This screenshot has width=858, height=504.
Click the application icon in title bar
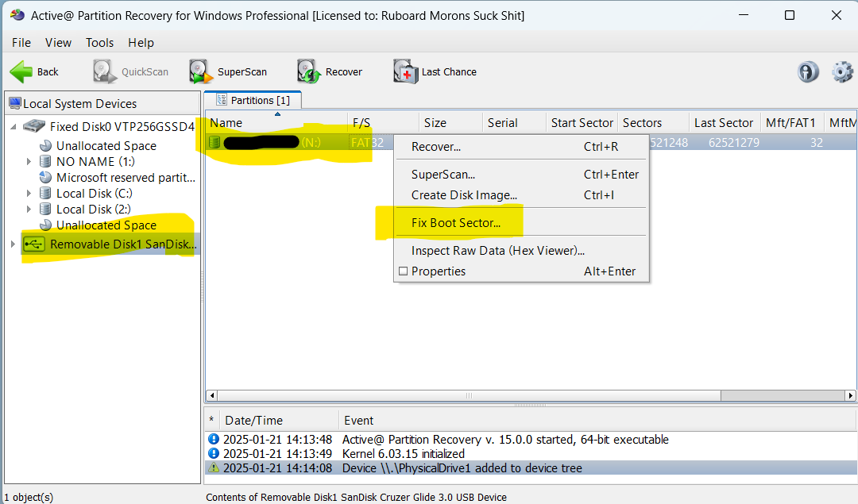17,15
